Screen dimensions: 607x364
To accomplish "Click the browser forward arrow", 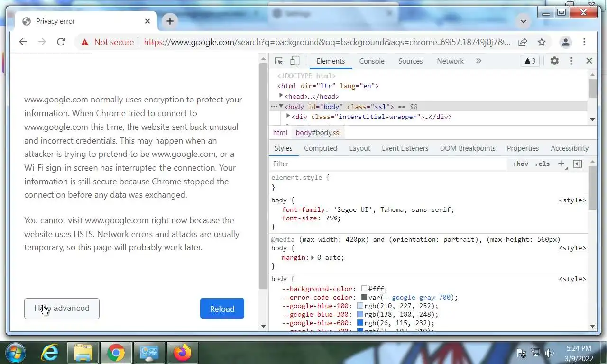I will click(x=42, y=42).
